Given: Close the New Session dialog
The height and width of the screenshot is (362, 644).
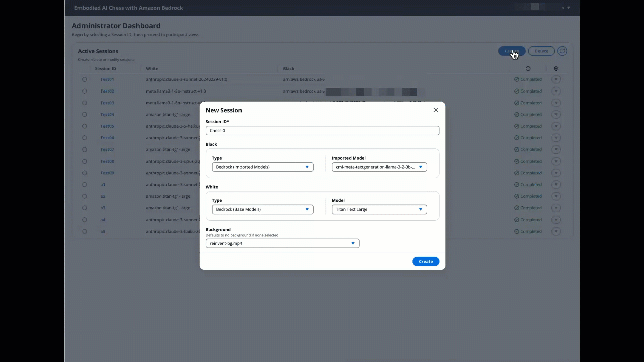Looking at the screenshot, I should [436, 110].
